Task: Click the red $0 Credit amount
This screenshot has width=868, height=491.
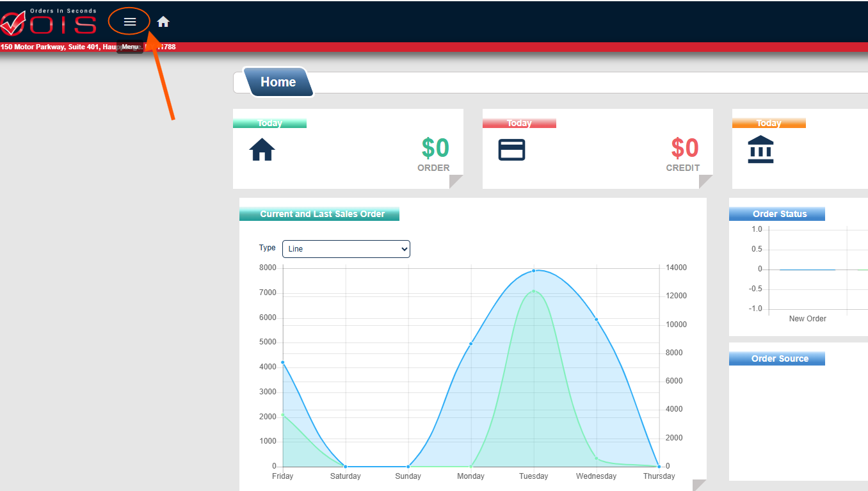Action: point(685,149)
